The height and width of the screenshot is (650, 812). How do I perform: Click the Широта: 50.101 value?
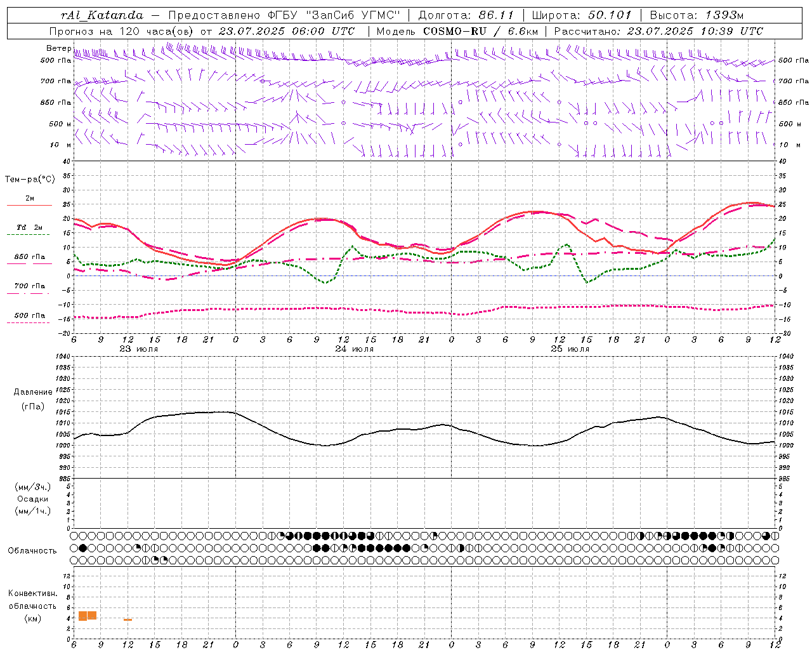click(582, 15)
